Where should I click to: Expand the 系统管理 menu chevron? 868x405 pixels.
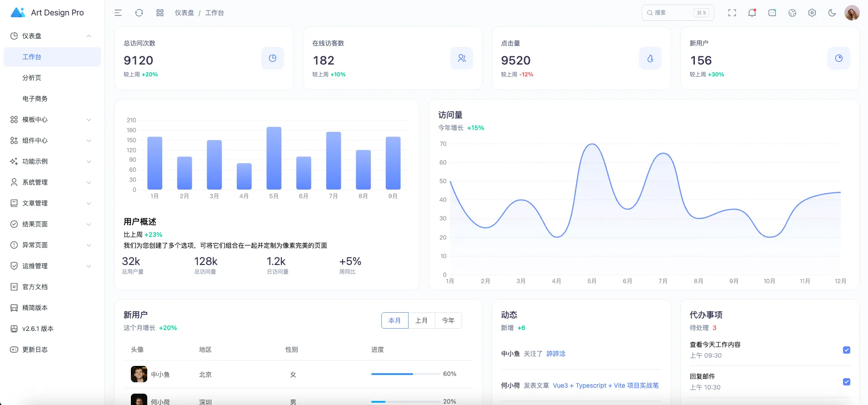[89, 182]
